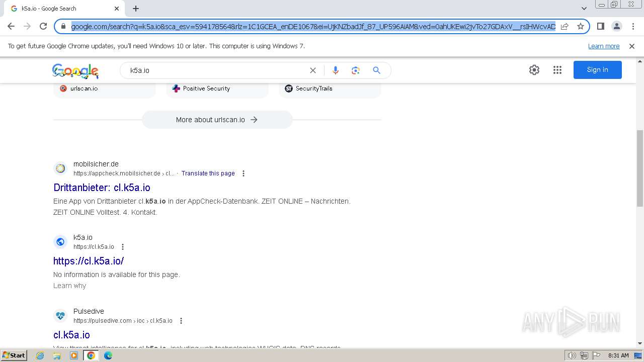Bookmark this tab with star icon

(x=581, y=26)
